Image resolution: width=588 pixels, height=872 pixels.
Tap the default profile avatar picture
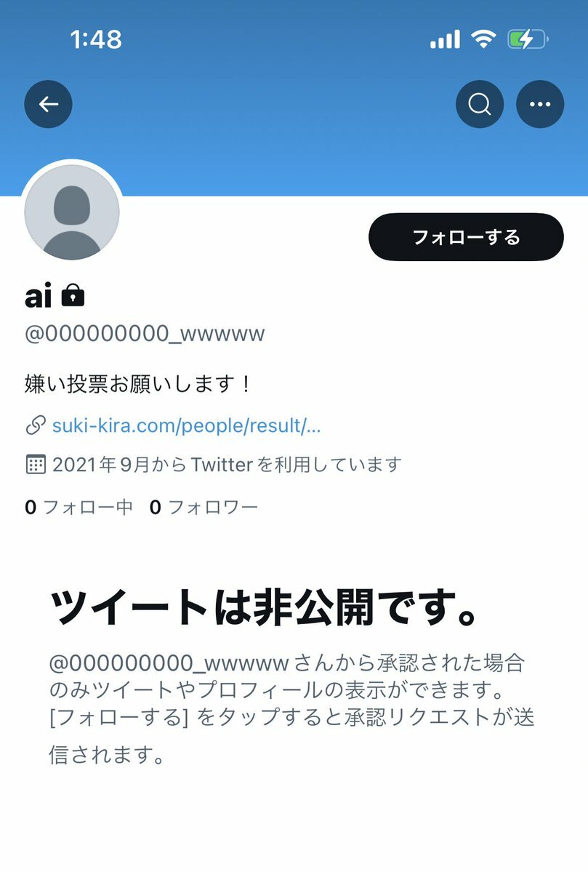click(x=72, y=212)
